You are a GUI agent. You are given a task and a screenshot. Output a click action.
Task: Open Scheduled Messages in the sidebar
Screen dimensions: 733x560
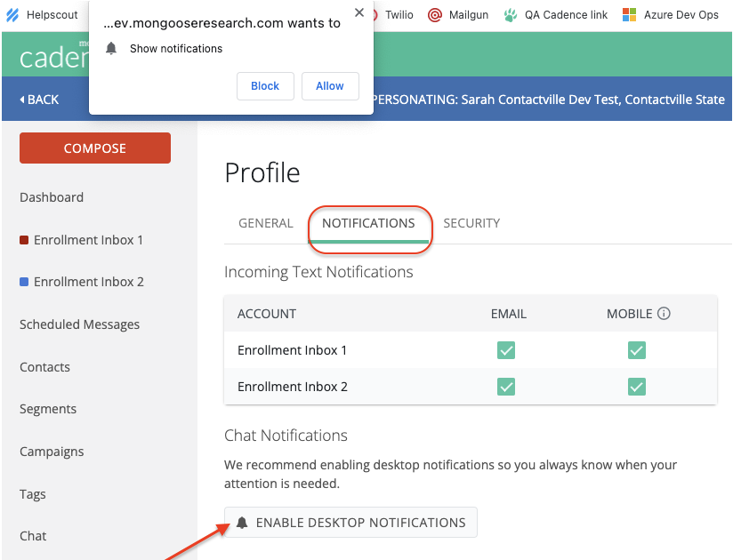tap(79, 324)
